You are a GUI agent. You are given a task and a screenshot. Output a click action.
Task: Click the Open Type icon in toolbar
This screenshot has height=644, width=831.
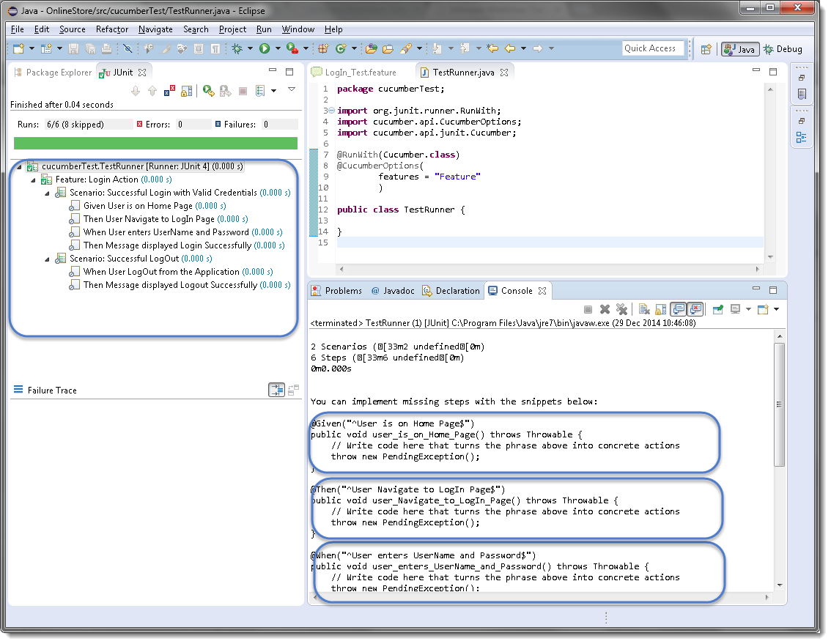point(372,49)
